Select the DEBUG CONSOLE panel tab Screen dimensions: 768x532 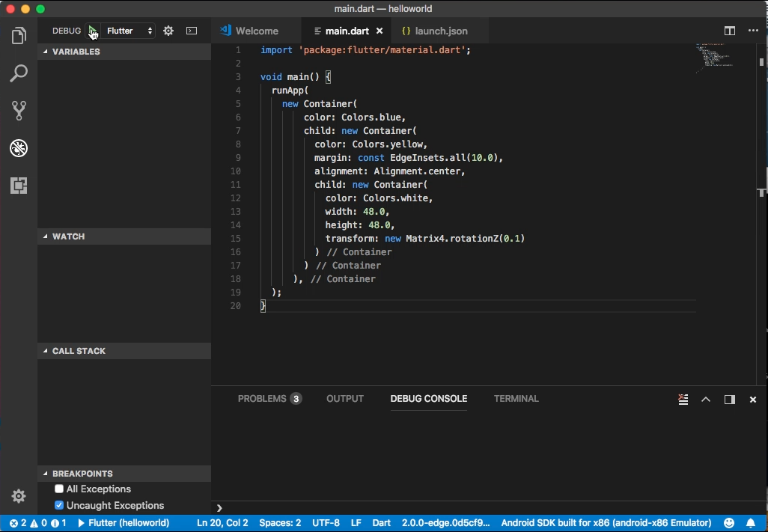(x=429, y=399)
